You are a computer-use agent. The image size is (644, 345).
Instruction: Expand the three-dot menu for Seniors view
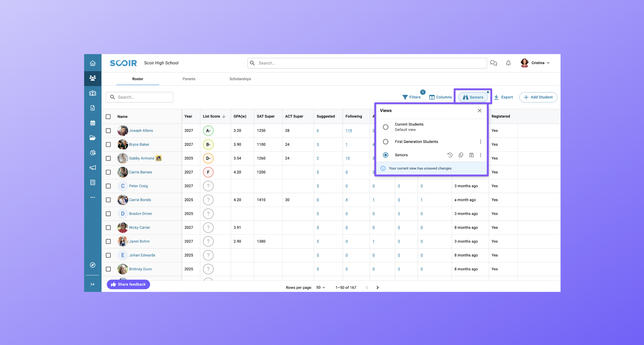coord(480,154)
